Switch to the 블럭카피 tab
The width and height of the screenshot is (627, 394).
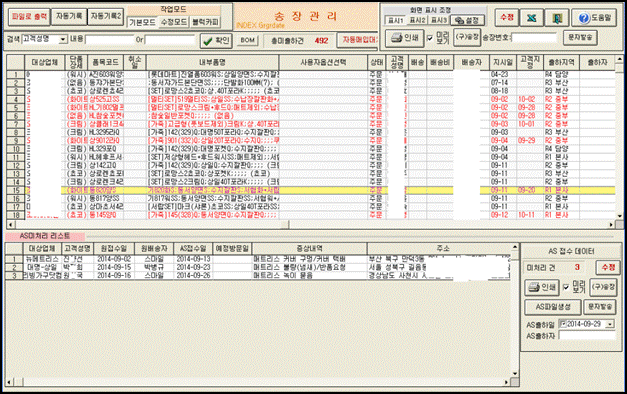click(x=205, y=22)
